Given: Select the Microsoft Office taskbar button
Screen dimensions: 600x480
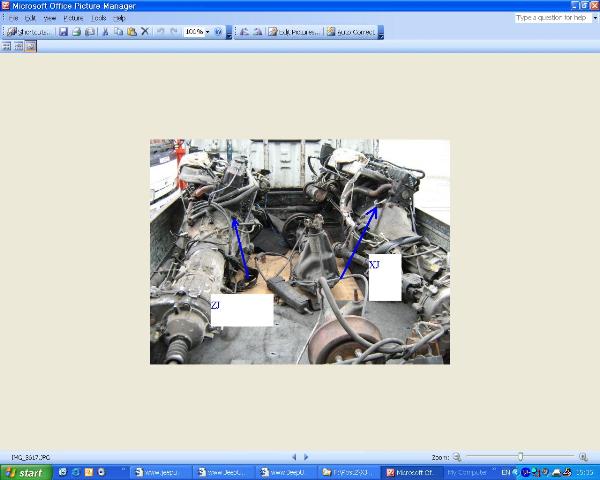Looking at the screenshot, I should tap(411, 473).
